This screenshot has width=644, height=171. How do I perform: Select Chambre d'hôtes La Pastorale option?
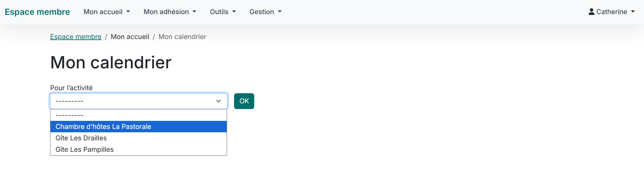point(103,127)
